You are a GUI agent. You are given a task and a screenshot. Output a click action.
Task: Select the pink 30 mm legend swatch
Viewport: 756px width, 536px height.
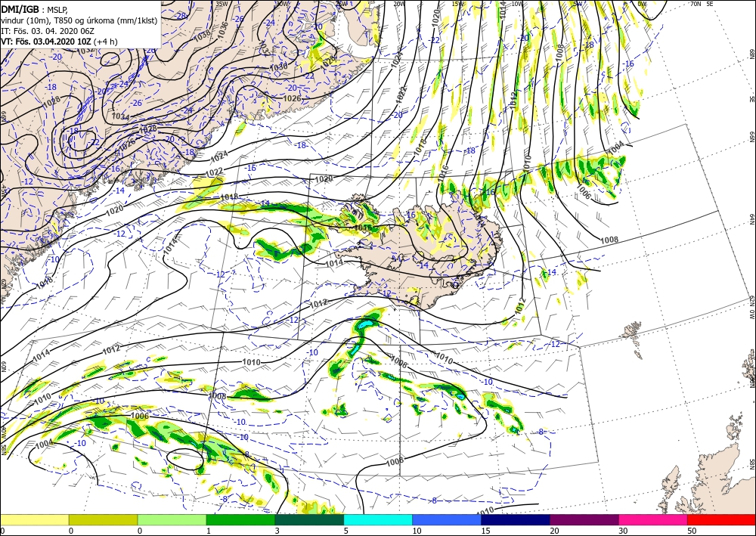tap(653, 519)
